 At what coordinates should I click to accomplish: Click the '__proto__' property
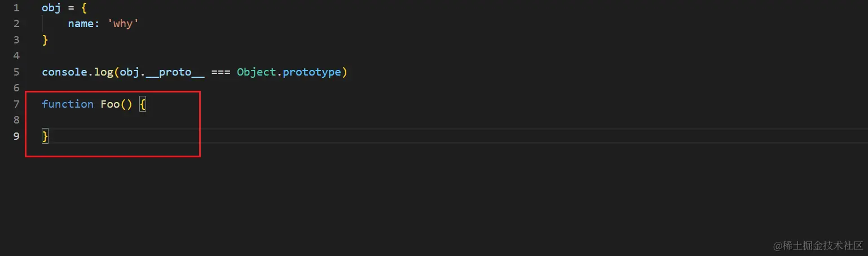pyautogui.click(x=175, y=72)
